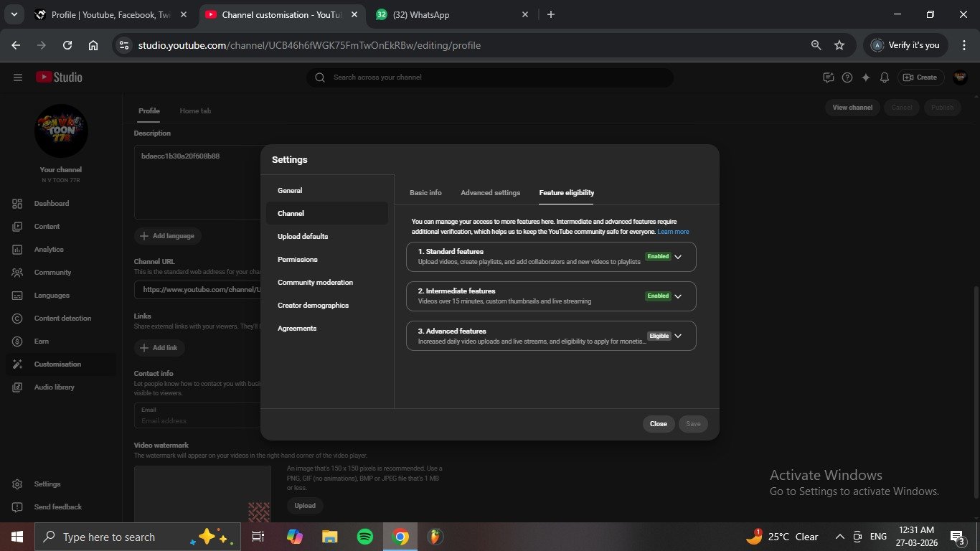Screen dimensions: 980x551
Task: Close the Settings dialog
Action: click(658, 424)
